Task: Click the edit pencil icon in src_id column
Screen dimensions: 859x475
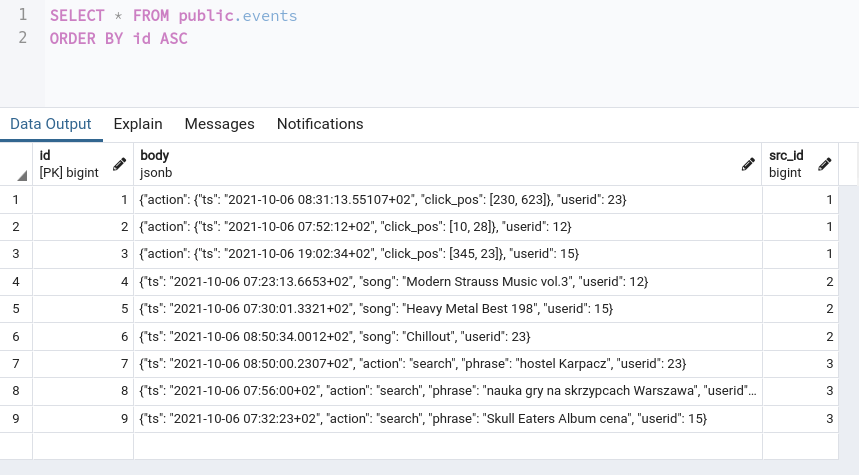Action: [824, 164]
